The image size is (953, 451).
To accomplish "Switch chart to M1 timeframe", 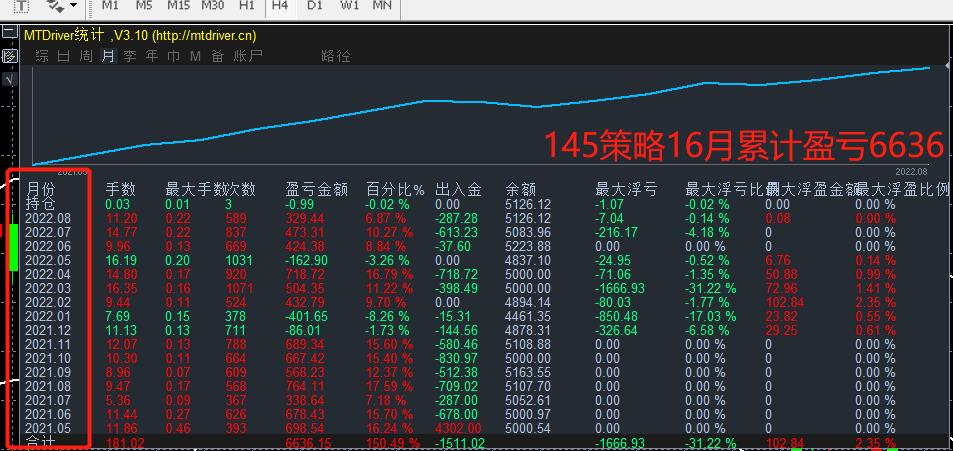I will click(x=110, y=5).
